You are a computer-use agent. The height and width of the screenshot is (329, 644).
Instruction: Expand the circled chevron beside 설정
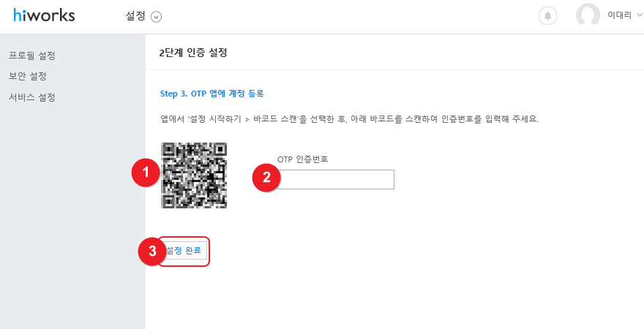tap(156, 17)
